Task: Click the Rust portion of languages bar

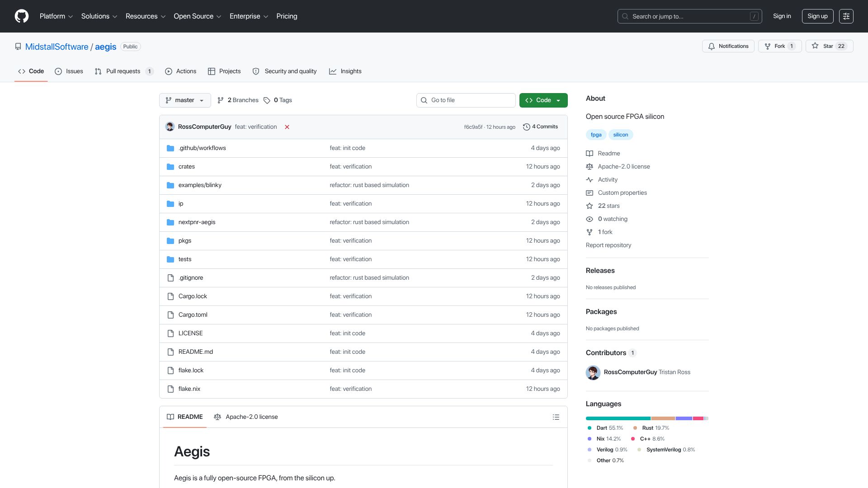Action: coord(663,418)
